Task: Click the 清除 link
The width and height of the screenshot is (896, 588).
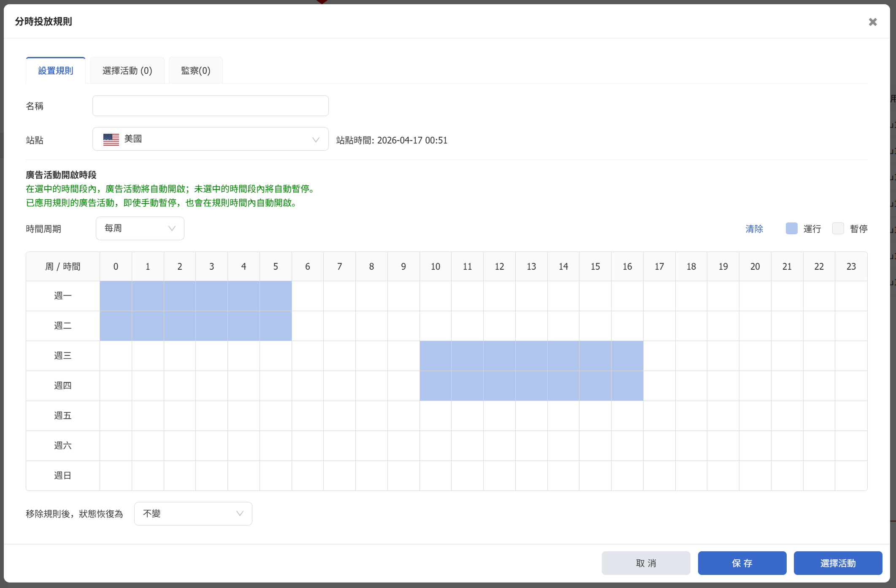Action: click(x=754, y=229)
